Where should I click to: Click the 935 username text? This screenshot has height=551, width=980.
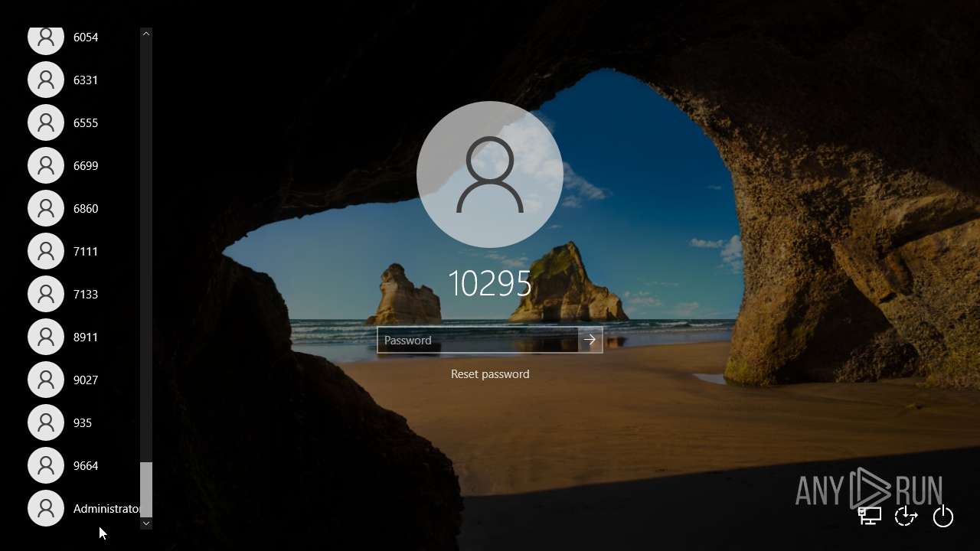[83, 422]
